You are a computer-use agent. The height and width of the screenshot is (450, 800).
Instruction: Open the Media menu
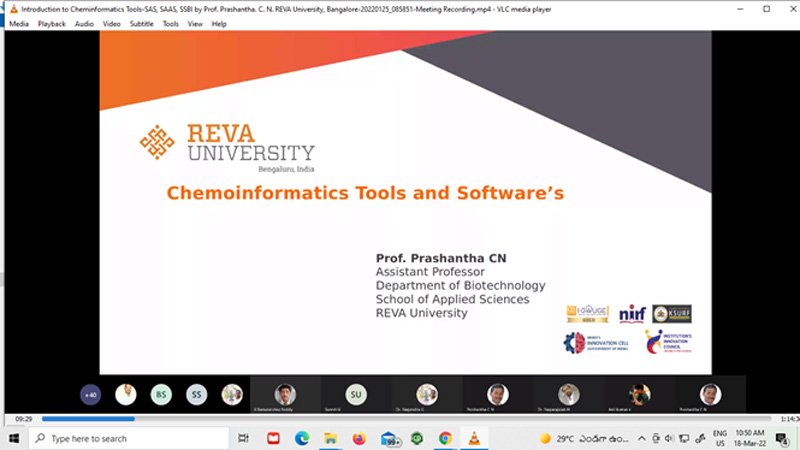tap(19, 24)
